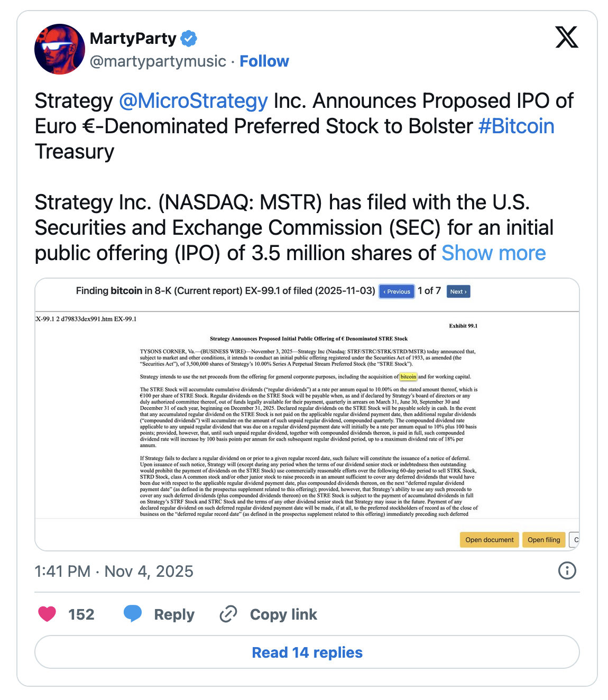608x700 pixels.
Task: Go to the Next search result
Action: click(x=458, y=291)
